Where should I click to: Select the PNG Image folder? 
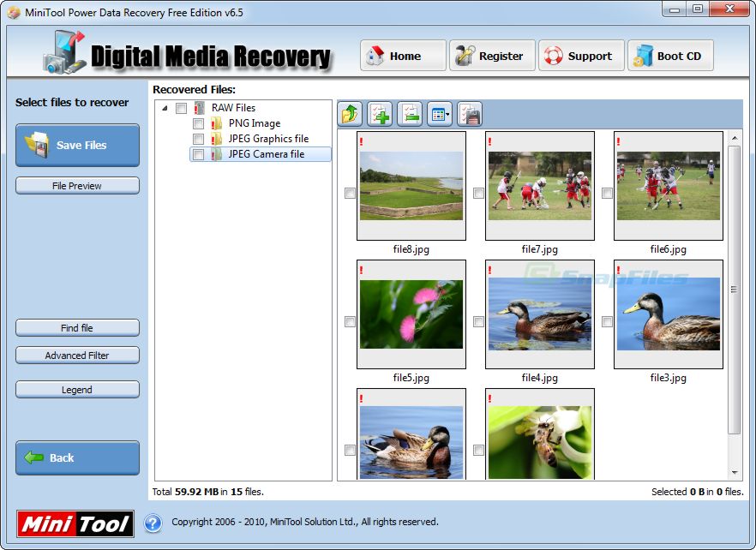[x=254, y=123]
